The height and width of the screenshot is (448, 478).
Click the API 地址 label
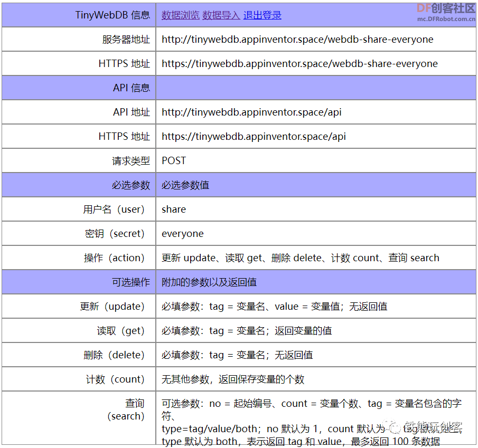[132, 112]
